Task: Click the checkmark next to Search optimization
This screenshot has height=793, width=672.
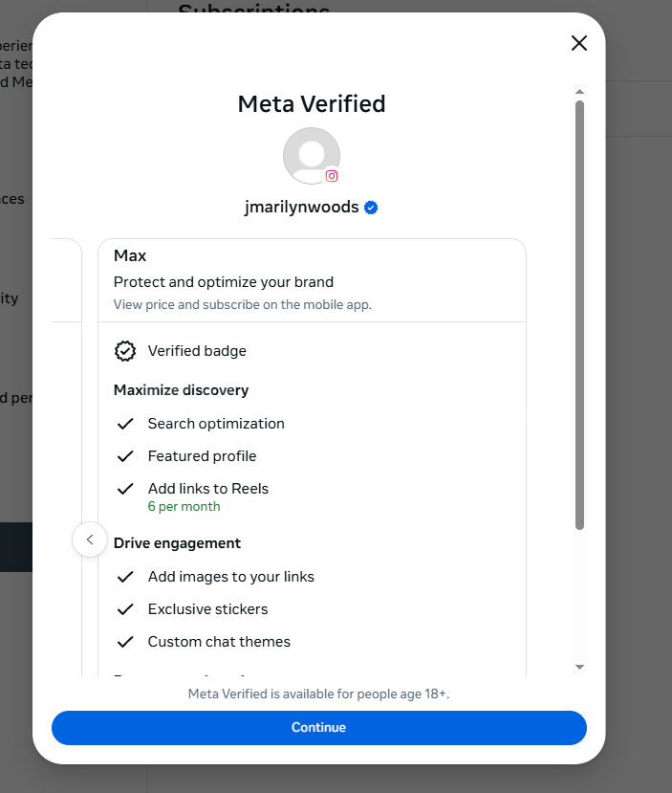Action: [124, 424]
